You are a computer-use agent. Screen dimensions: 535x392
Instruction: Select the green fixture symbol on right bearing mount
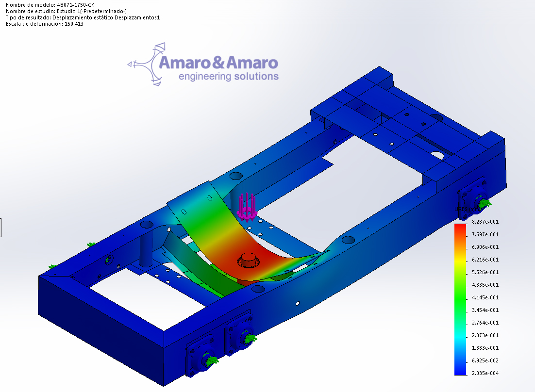484,203
